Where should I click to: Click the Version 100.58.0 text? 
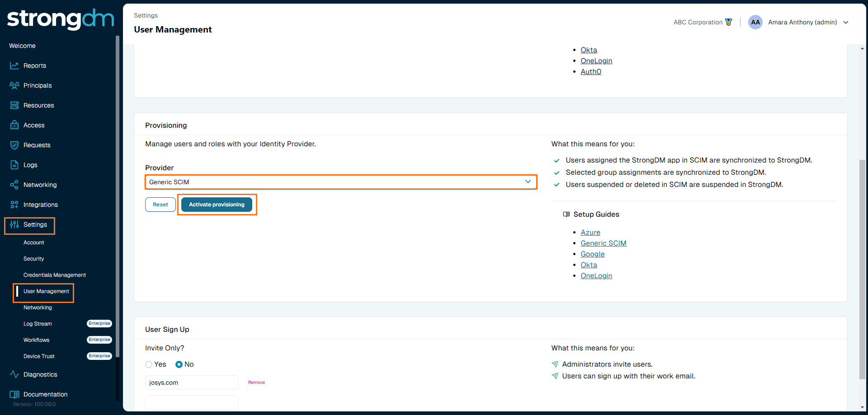(34, 404)
